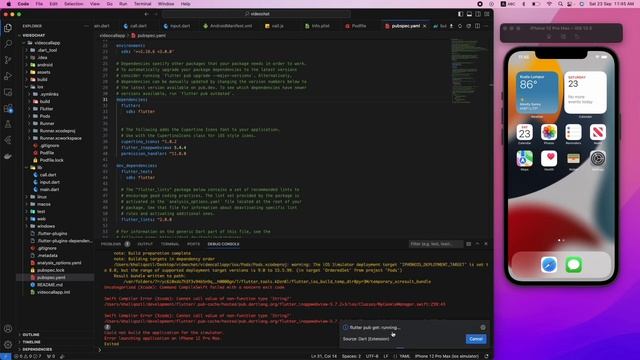The width and height of the screenshot is (640, 360).
Task: Open Podfile.lock in the explorer
Action: tap(51, 160)
